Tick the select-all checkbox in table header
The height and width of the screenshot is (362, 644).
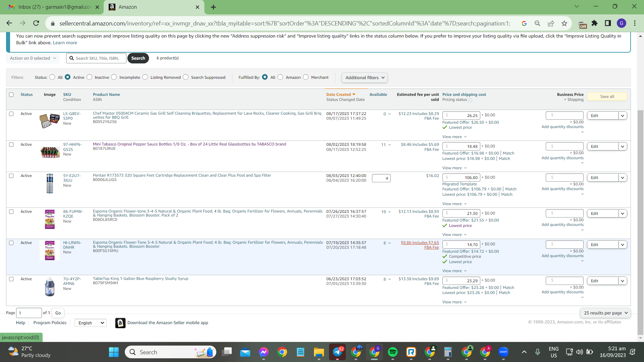point(11,95)
